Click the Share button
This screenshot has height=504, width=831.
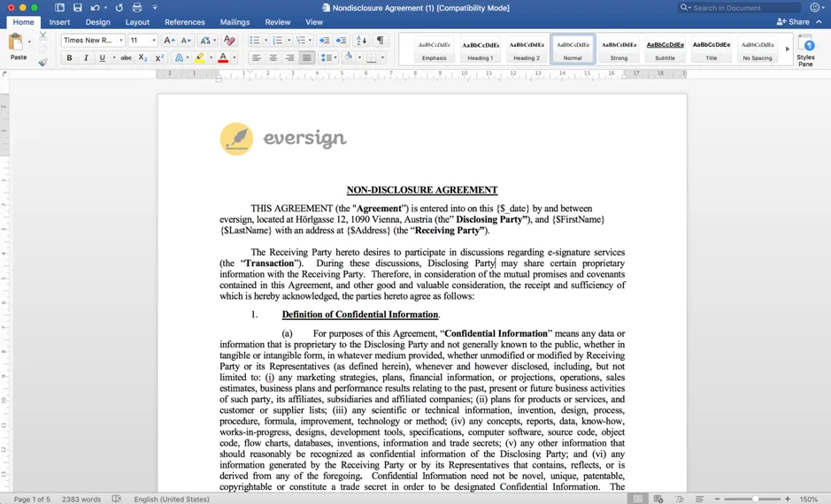click(x=793, y=22)
